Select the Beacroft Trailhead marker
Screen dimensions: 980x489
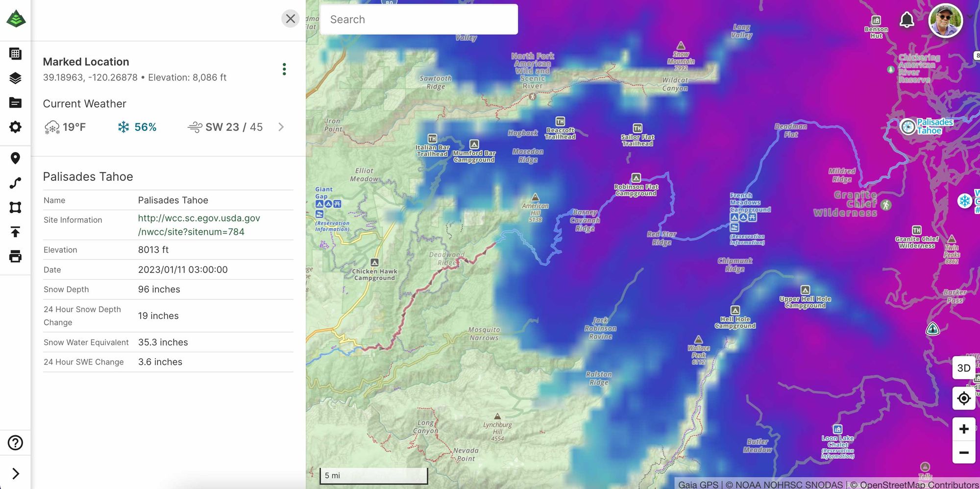pyautogui.click(x=560, y=121)
